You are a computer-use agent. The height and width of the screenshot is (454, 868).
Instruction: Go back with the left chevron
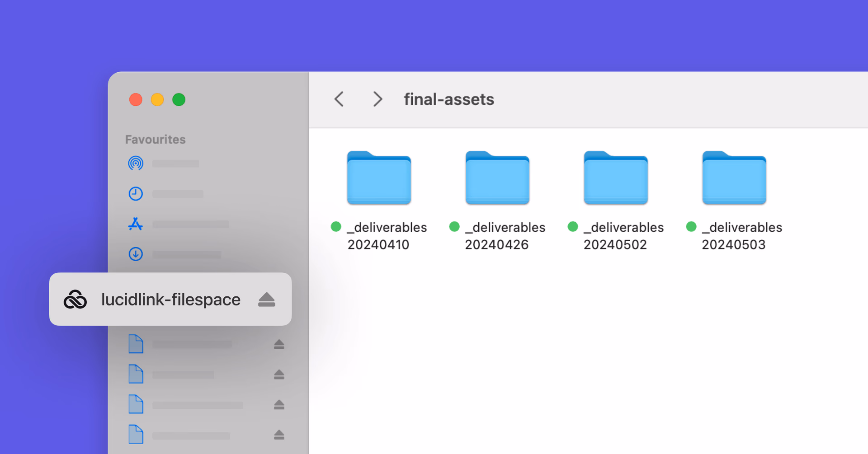(x=339, y=99)
